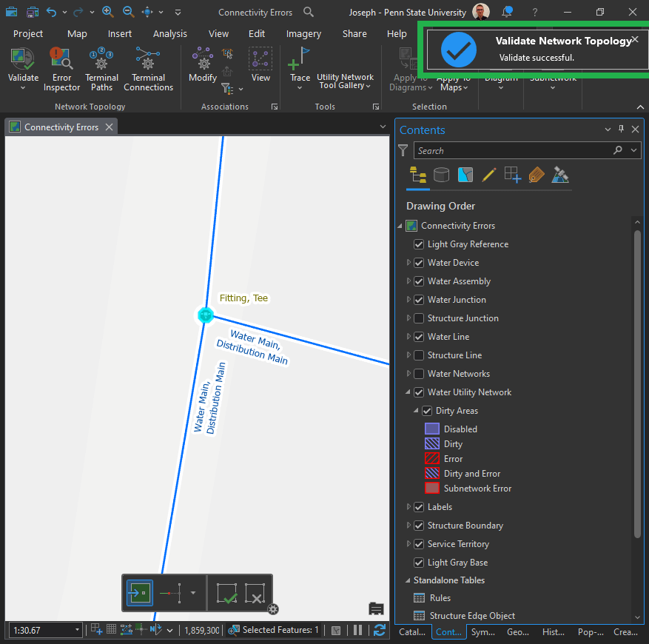The image size is (649, 644).
Task: Toggle the Dirty Areas checkbox
Action: point(427,411)
